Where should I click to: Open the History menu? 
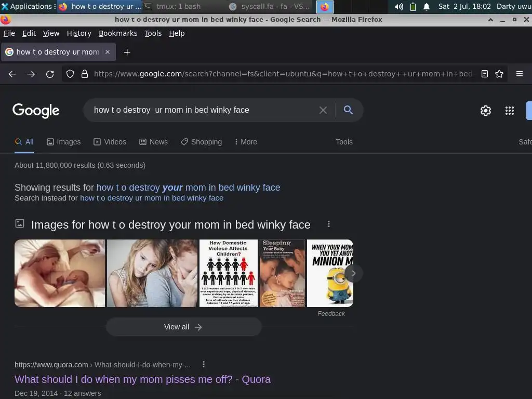click(79, 33)
